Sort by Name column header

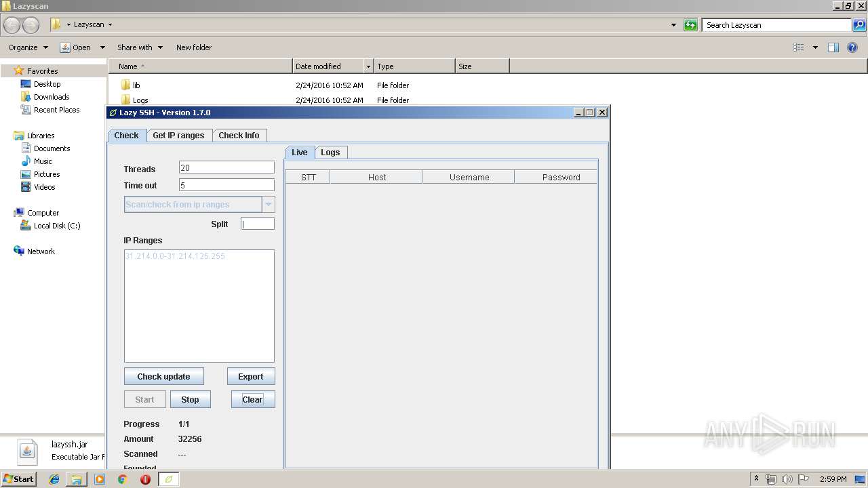click(201, 66)
